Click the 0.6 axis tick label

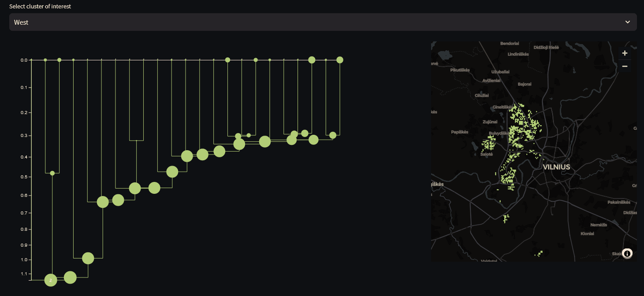[24, 195]
